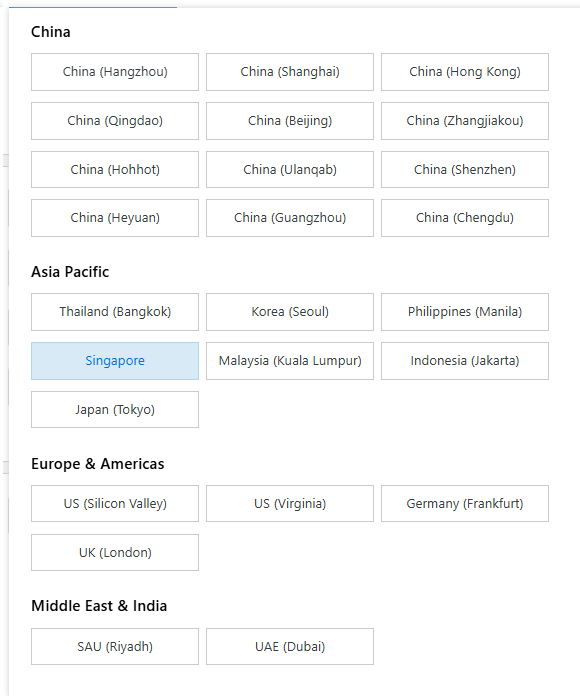Pick China (Guangzhou) region
The height and width of the screenshot is (696, 580).
pos(290,218)
